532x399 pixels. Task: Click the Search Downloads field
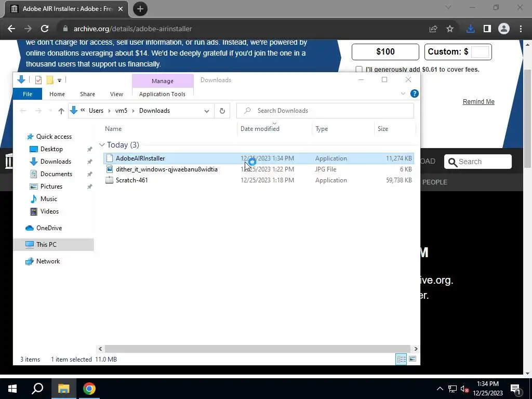325,111
